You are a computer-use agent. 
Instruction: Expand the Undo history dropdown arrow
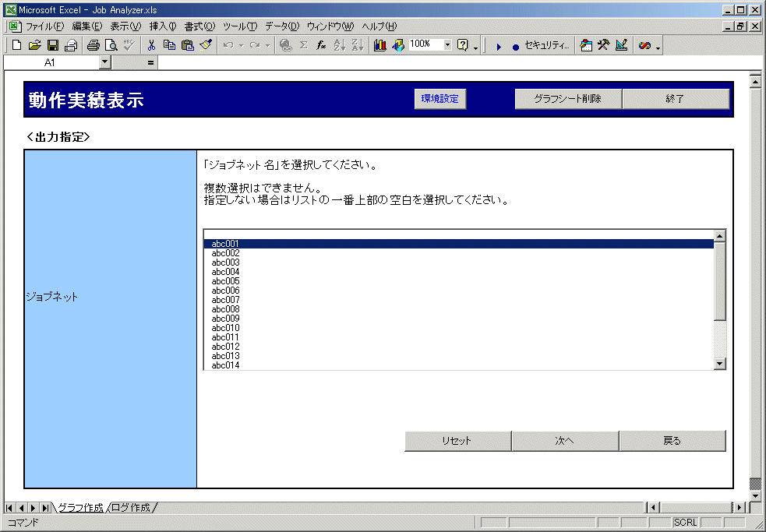coord(241,45)
